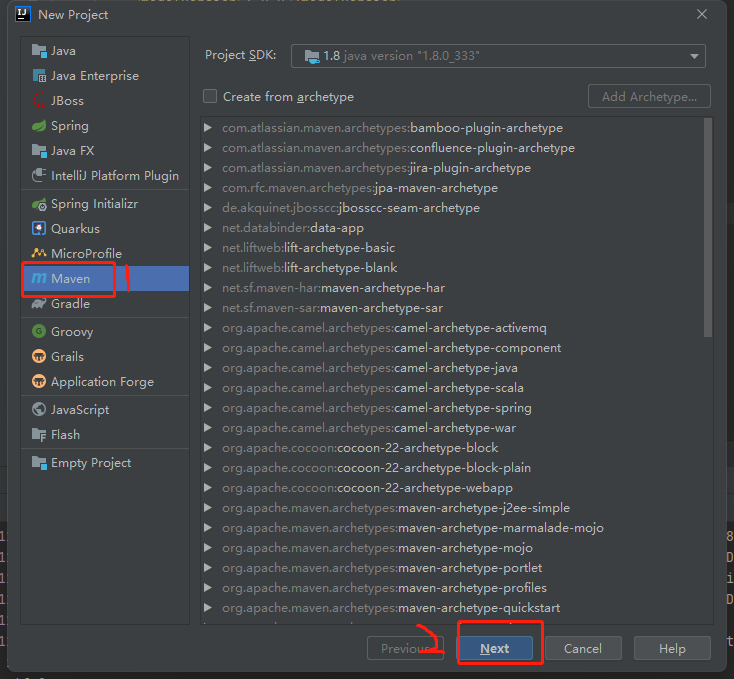Image resolution: width=734 pixels, height=679 pixels.
Task: Open the Project SDK dropdown
Action: tap(694, 56)
